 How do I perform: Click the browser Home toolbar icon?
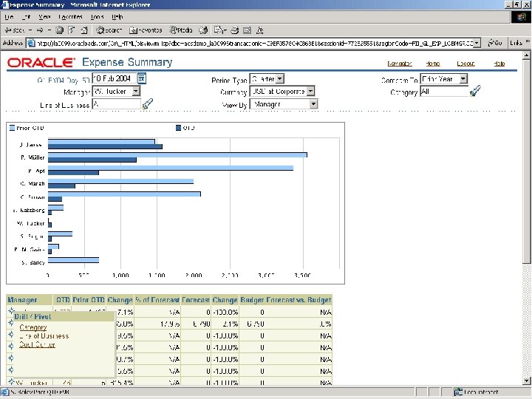[85, 30]
